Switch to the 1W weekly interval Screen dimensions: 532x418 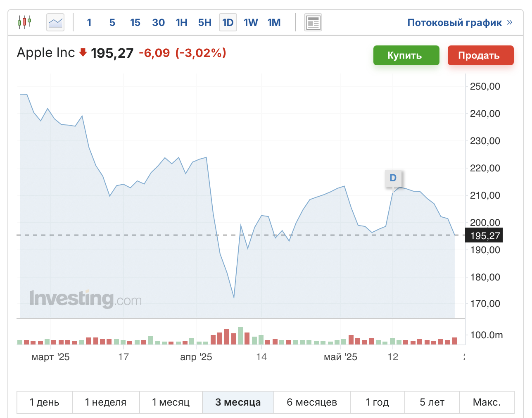[251, 22]
